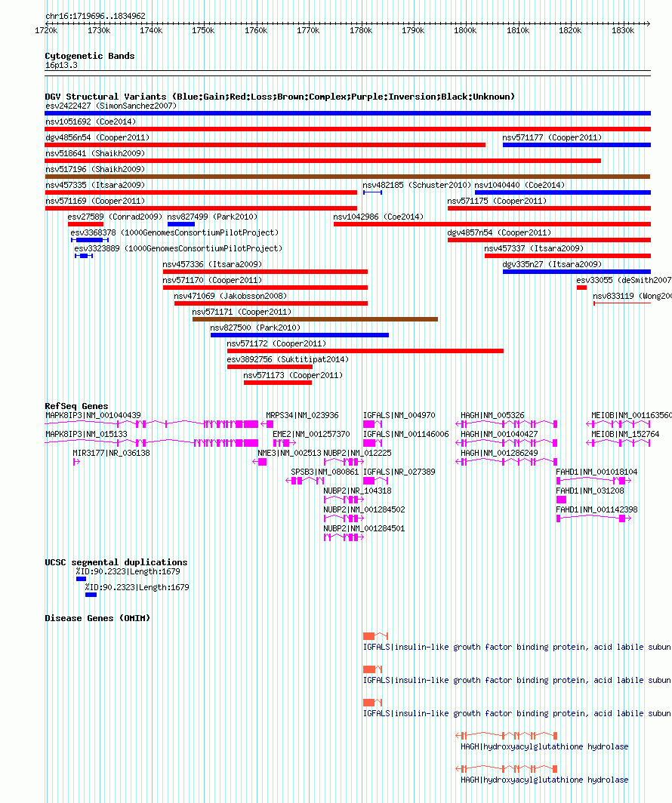The width and height of the screenshot is (672, 803).
Task: Click the nsv827499 (Park2010) blue bar
Action: tap(181, 224)
